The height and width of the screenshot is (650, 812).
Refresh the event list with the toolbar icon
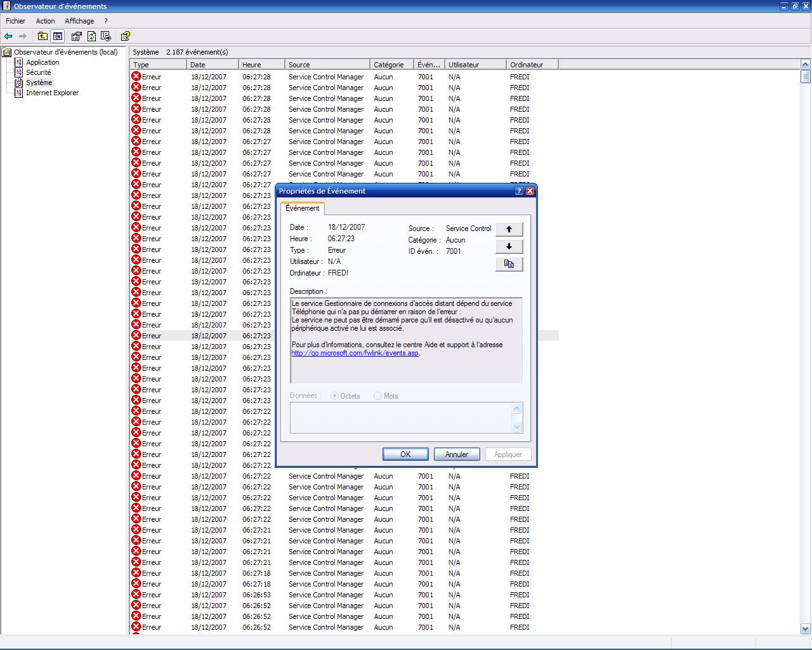pyautogui.click(x=91, y=36)
